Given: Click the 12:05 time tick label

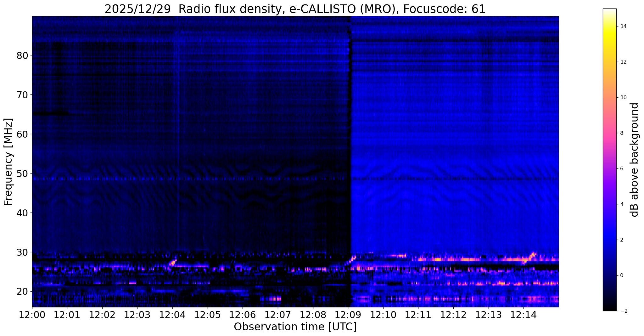Looking at the screenshot, I should point(207,315).
